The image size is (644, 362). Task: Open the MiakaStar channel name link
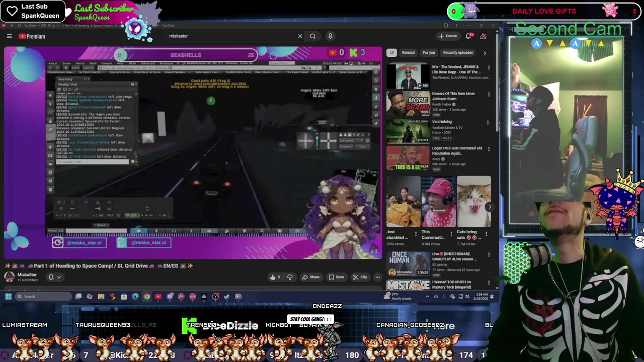tap(27, 275)
